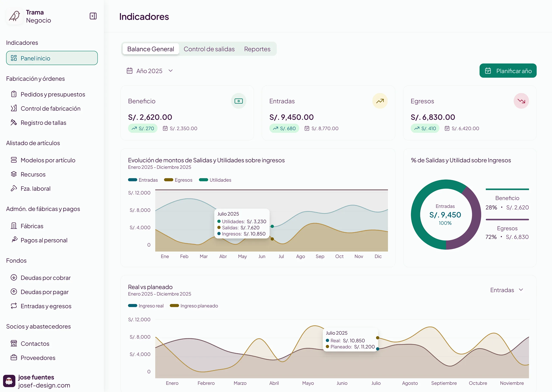The height and width of the screenshot is (392, 552).
Task: Click the Entradas trending-up icon
Action: coord(380,101)
